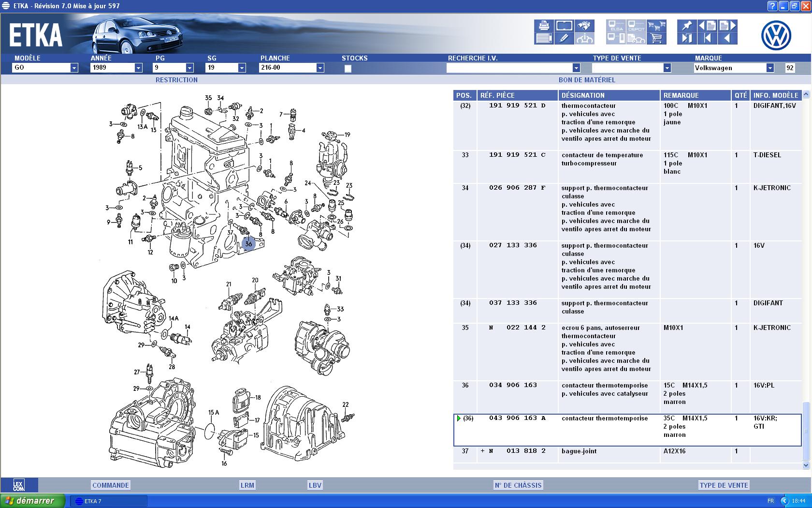Viewport: 812px width, 508px height.
Task: Click the RÉF. PIÈCE column header
Action: (517, 95)
